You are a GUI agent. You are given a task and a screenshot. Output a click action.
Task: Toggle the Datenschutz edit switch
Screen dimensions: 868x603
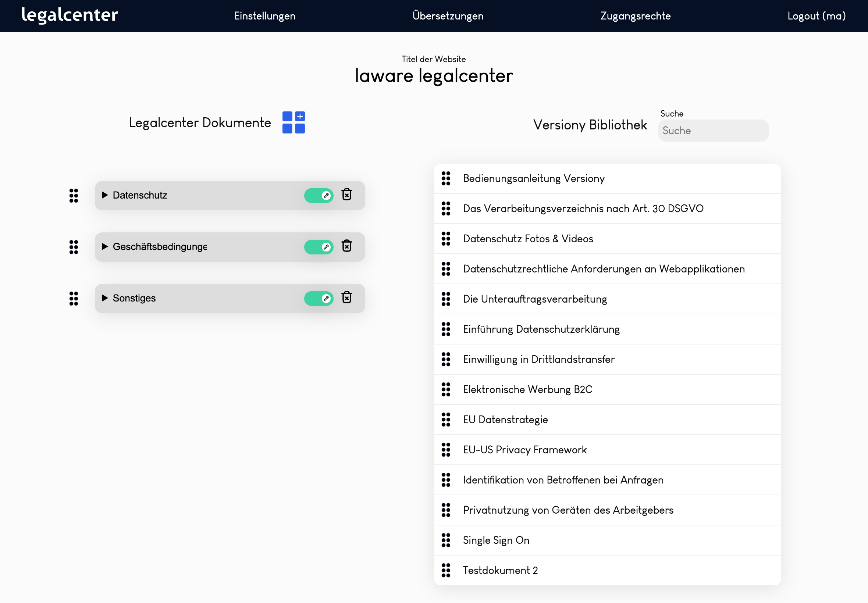point(319,196)
